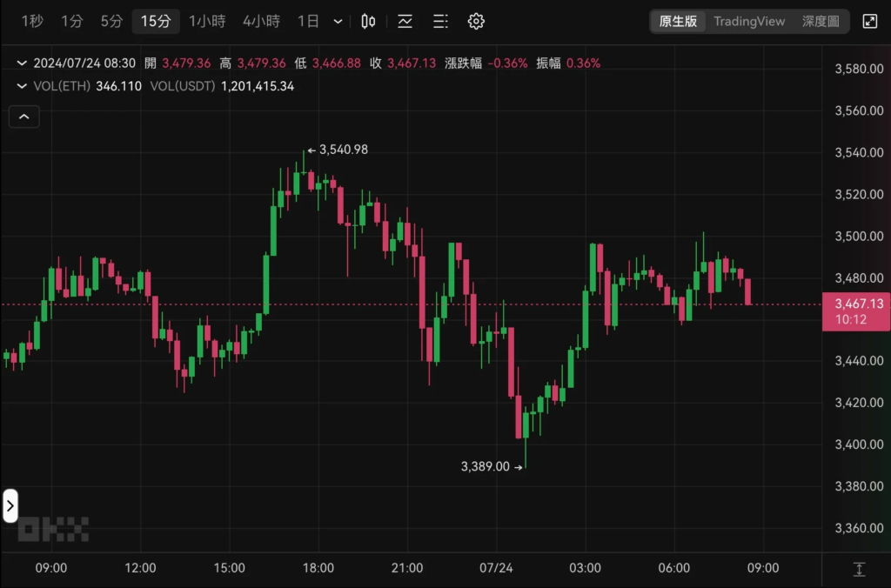Click the 低 3,466.88 low value
The image size is (891, 588).
[x=327, y=63]
